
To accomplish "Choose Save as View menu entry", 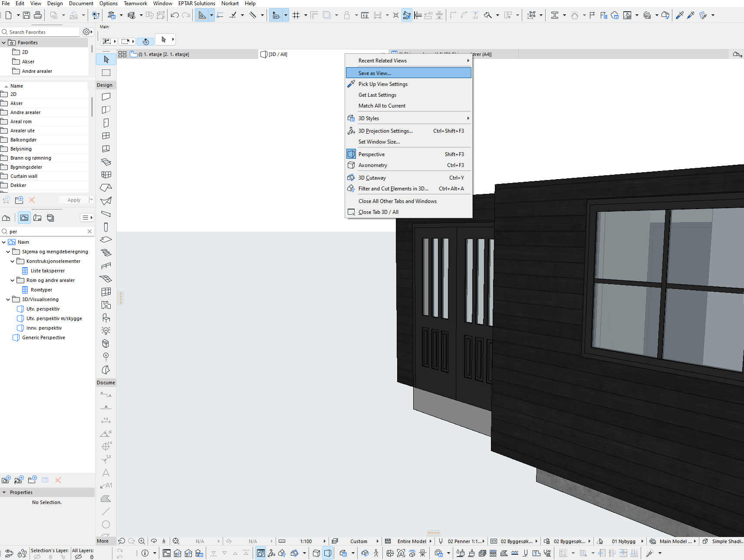I will click(x=375, y=73).
